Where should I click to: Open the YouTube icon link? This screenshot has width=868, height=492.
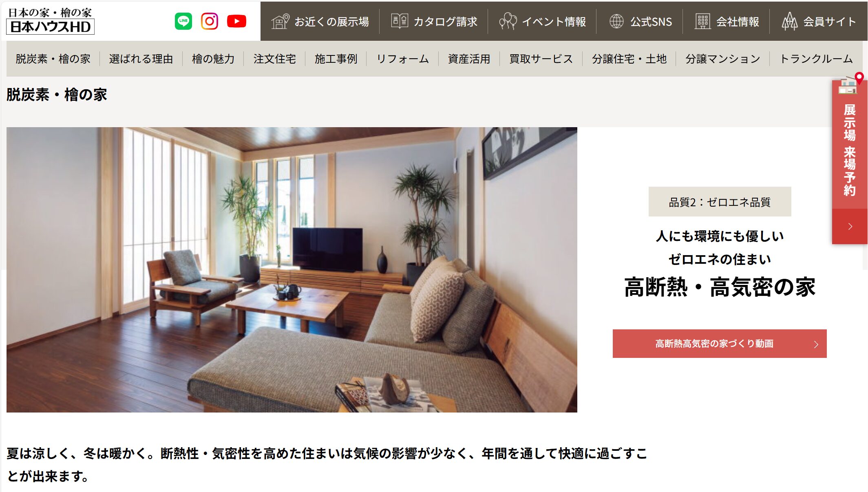(x=236, y=21)
